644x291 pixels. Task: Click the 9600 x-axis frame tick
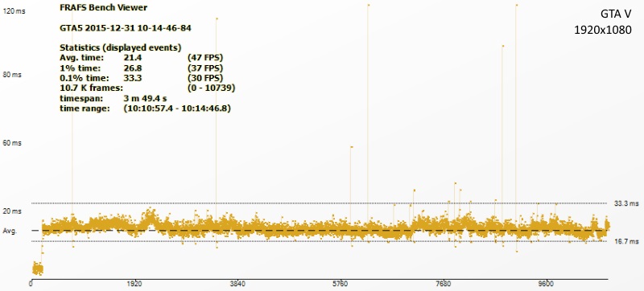click(548, 284)
